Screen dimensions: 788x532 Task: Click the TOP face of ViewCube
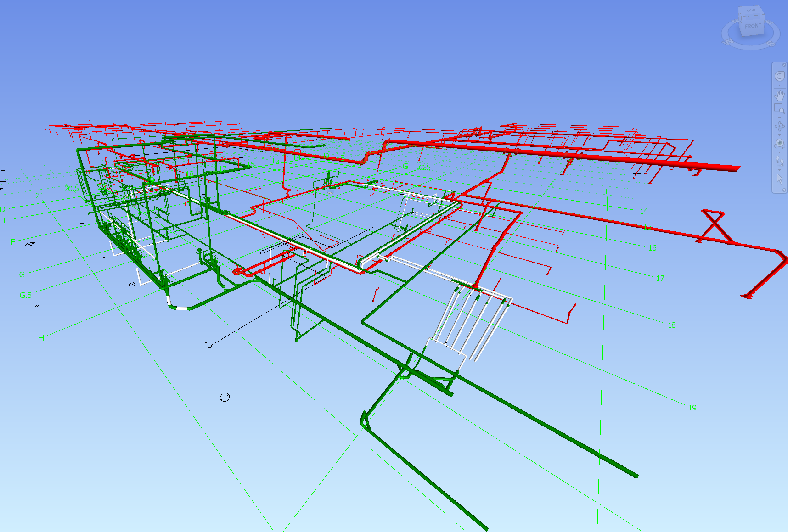point(751,11)
